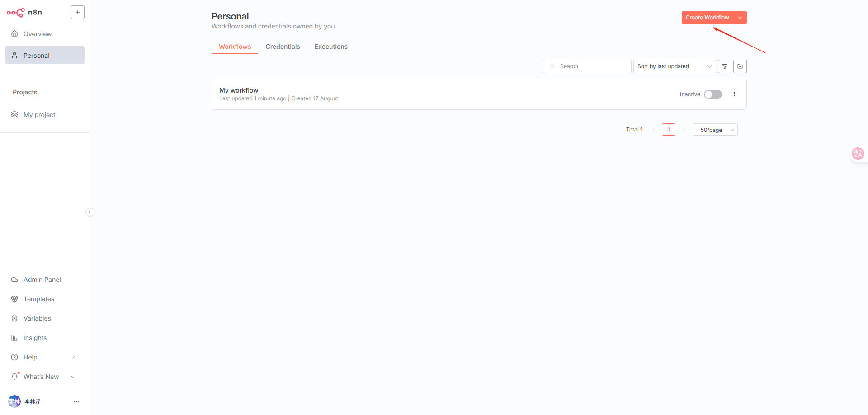Open Sort by last updated dropdown
Viewport: 868px width, 415px height.
[x=674, y=66]
